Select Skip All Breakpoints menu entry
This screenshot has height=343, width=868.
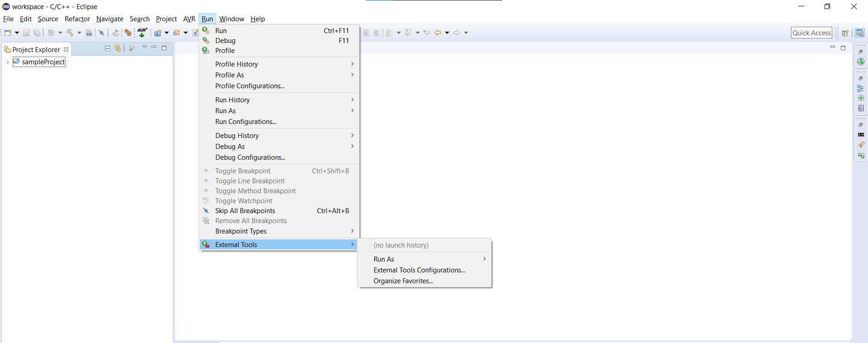(279, 211)
